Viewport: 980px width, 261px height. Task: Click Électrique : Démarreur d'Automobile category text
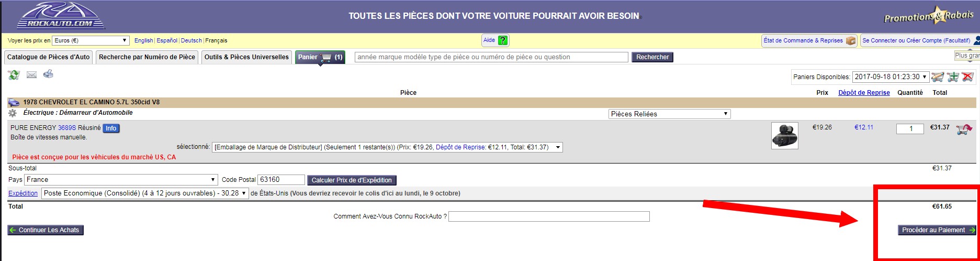[x=78, y=113]
